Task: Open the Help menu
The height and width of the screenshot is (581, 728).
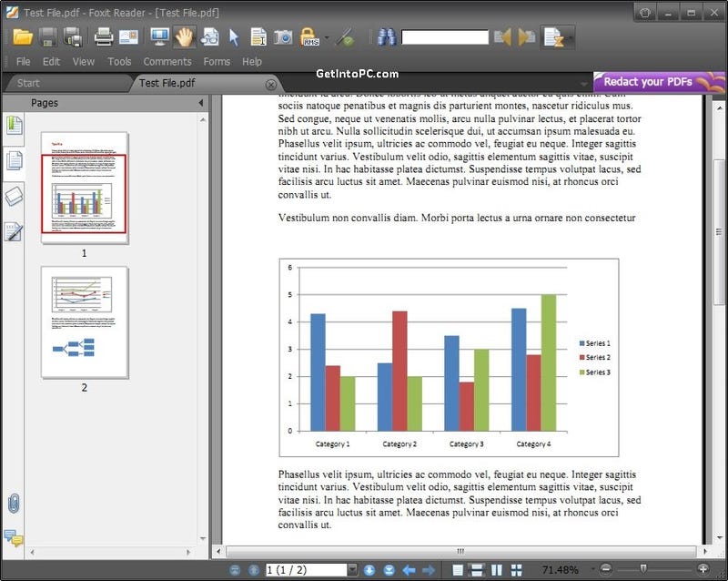Action: coord(252,61)
